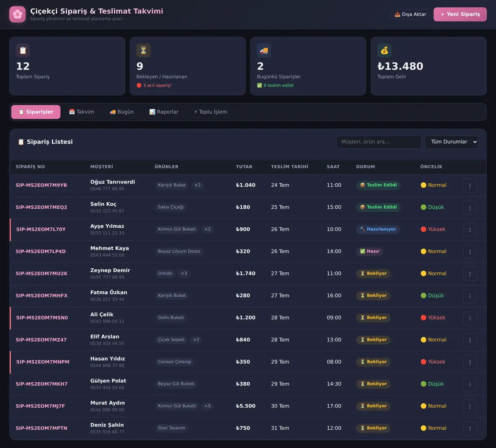This screenshot has height=448, width=496.
Task: Click the Teslim Tarihi column header
Action: [x=290, y=167]
